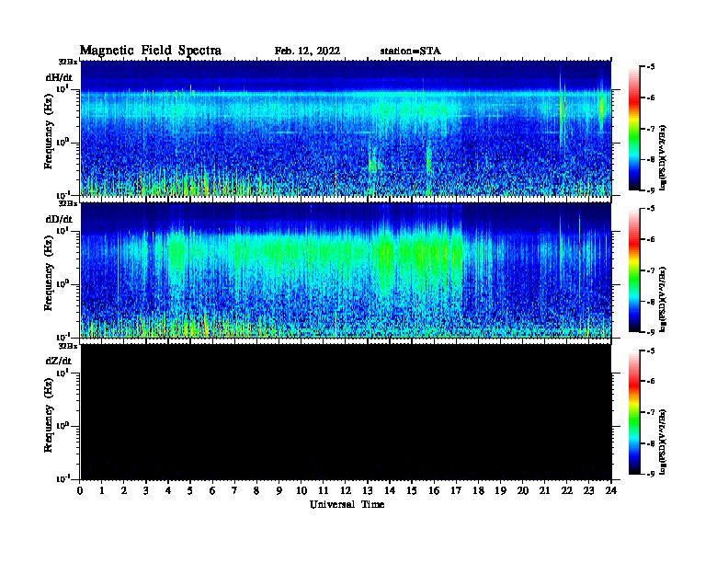This screenshot has width=728, height=563.
Task: Click the 10^1 tick label of the dZ/dt panel
Action: [x=63, y=373]
